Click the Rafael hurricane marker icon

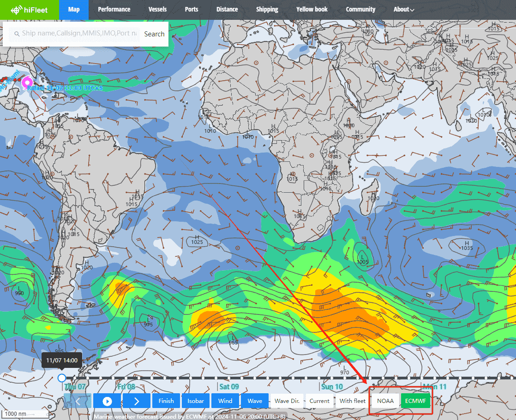click(x=27, y=82)
